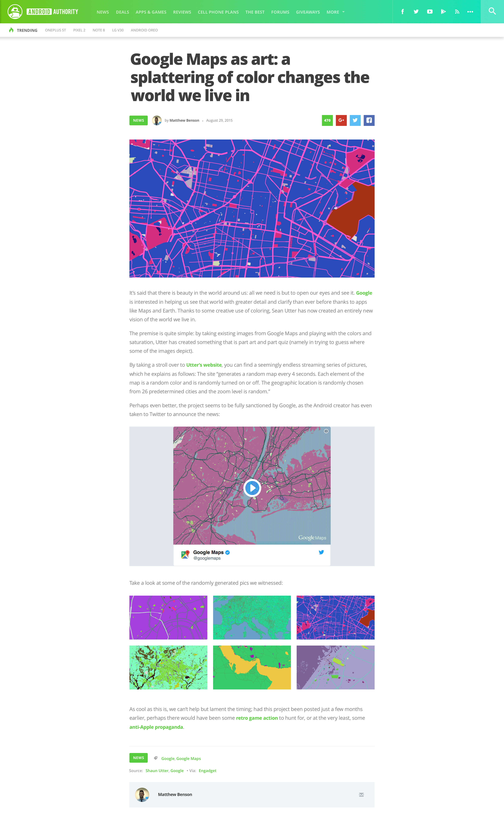This screenshot has height=822, width=504.
Task: Open the Google Play icon in header
Action: pyautogui.click(x=443, y=12)
